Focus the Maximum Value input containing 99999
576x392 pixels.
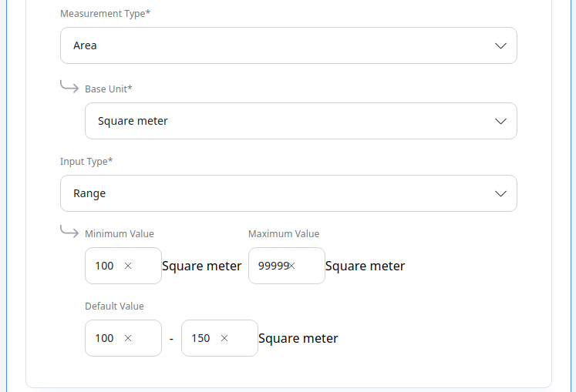pos(272,266)
